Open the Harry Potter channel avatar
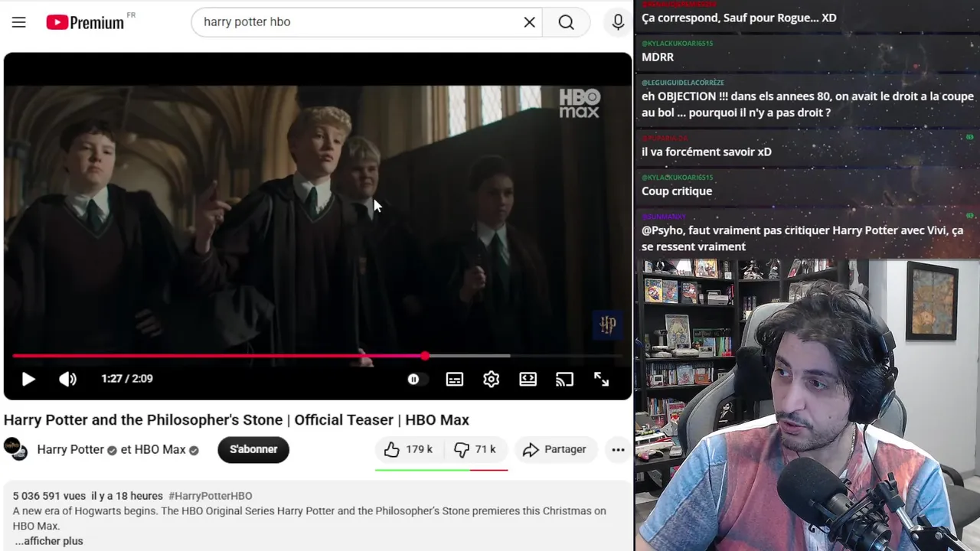The width and height of the screenshot is (980, 551). 15,449
